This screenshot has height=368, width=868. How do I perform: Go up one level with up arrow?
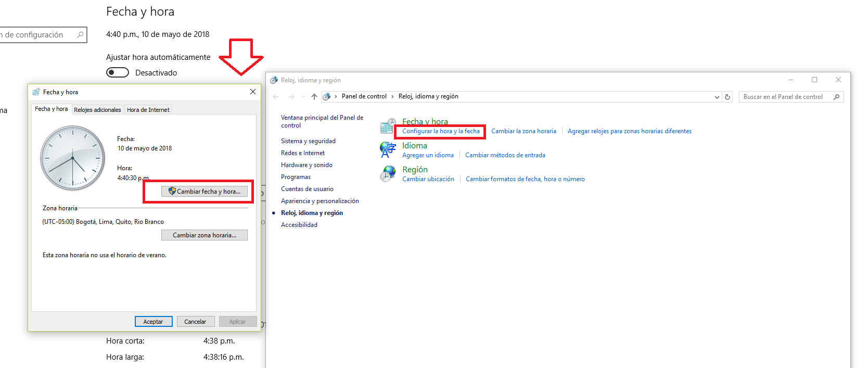coord(314,97)
